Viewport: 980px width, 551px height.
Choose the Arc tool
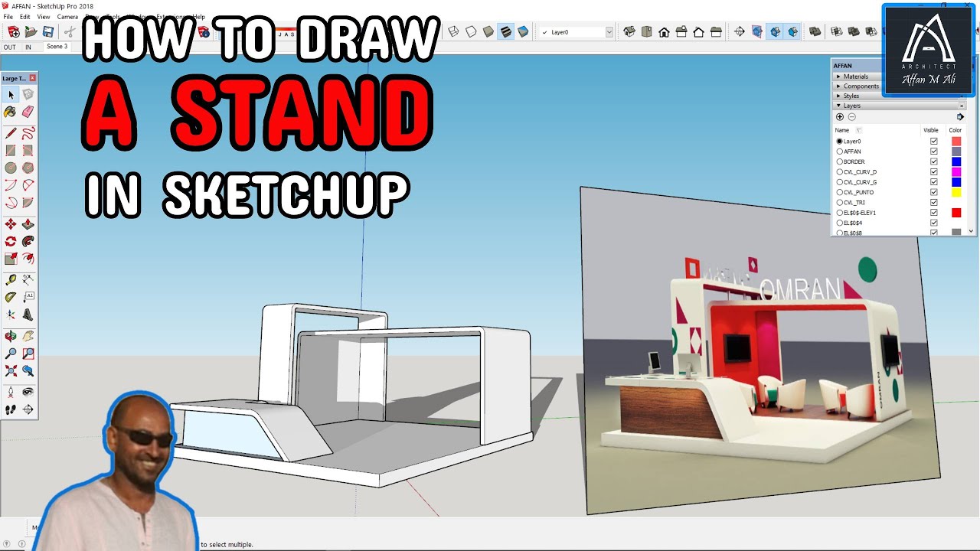(11, 186)
